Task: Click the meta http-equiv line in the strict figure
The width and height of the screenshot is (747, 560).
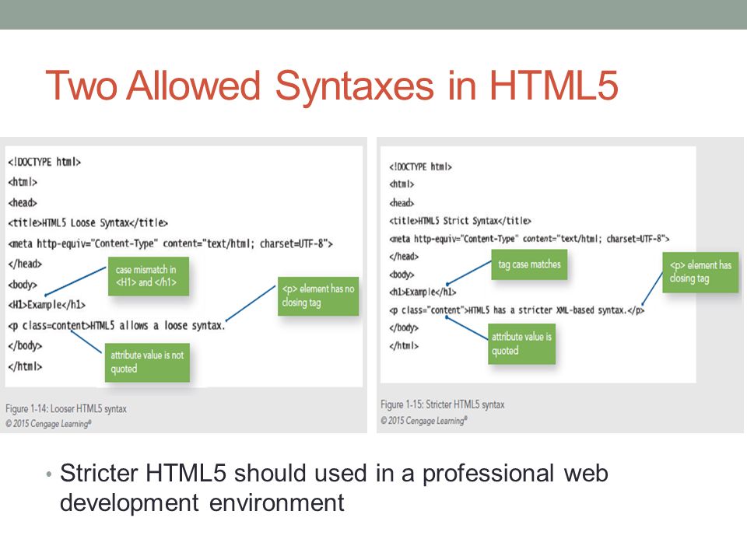Action: (529, 239)
